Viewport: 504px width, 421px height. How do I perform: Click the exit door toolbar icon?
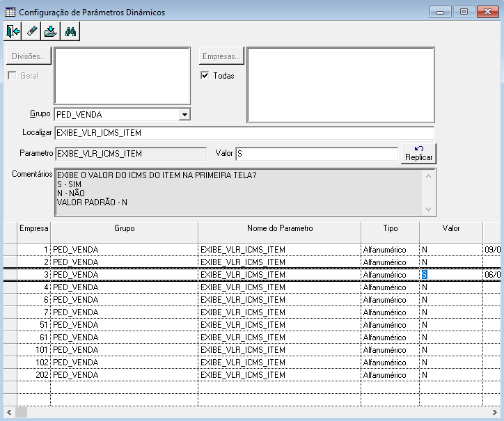click(13, 31)
